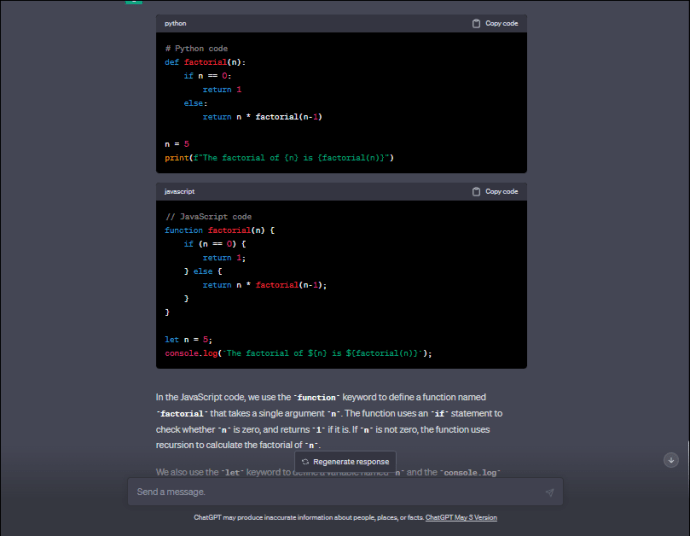Click the print statement in Python code

(279, 158)
